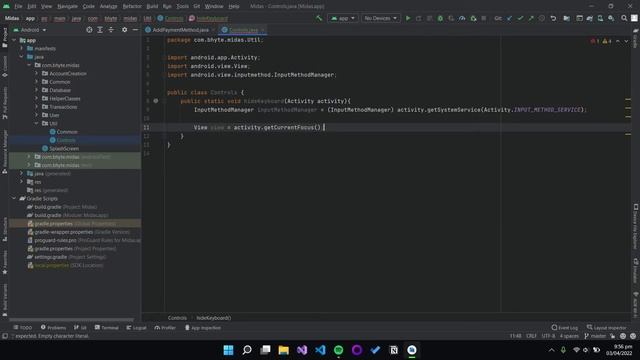This screenshot has height=360, width=640.
Task: Close the Controls.java tab
Action: 262,30
